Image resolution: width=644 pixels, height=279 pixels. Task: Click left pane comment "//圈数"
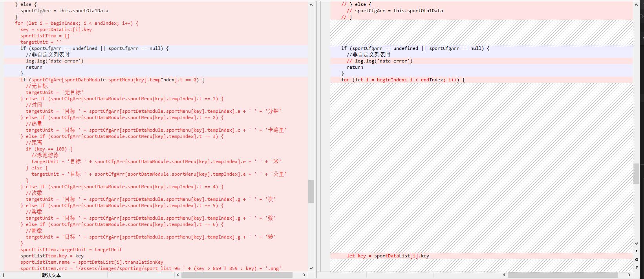34,231
